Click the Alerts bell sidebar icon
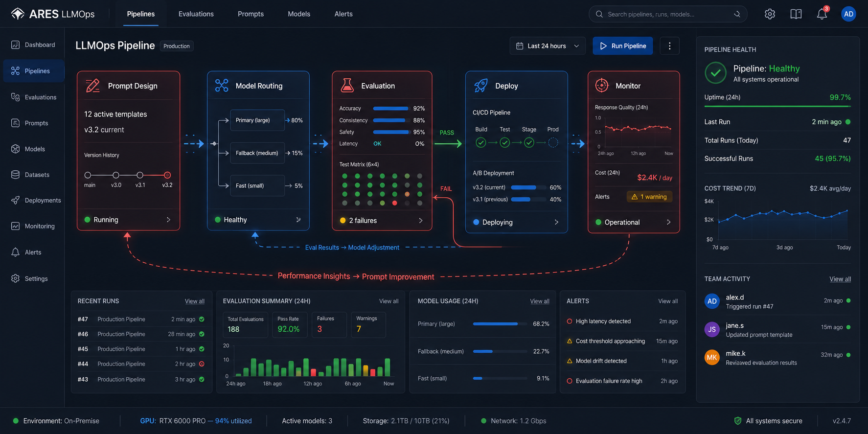 click(x=15, y=252)
